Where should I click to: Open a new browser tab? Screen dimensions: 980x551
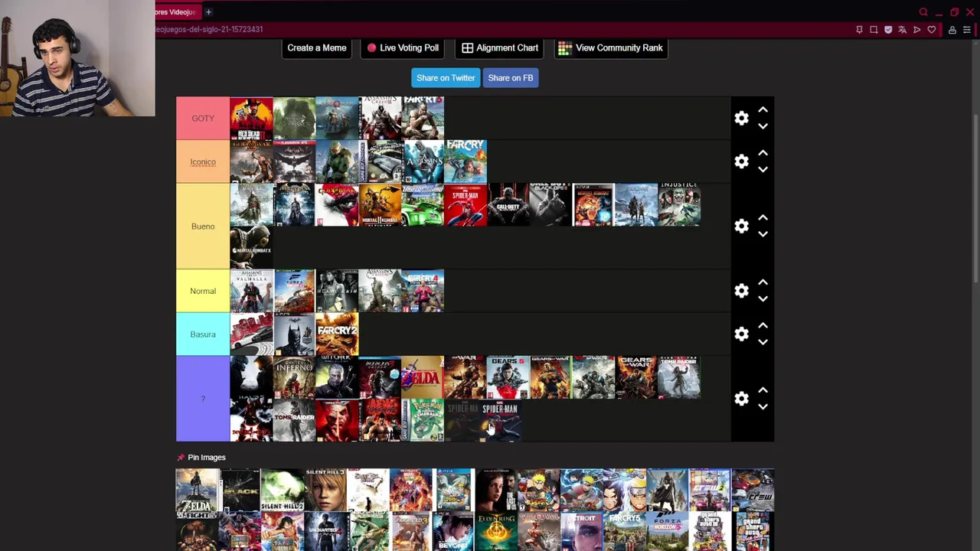click(208, 11)
